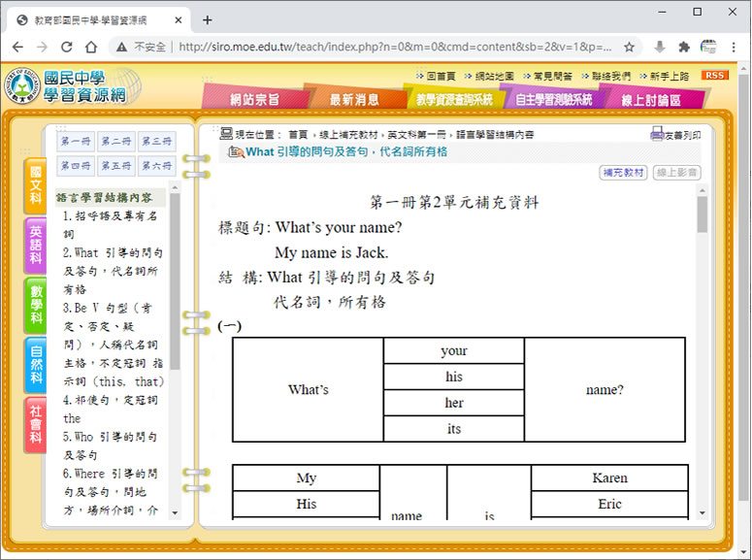Select the 數學科 subject tab
The height and width of the screenshot is (560, 752).
36,304
